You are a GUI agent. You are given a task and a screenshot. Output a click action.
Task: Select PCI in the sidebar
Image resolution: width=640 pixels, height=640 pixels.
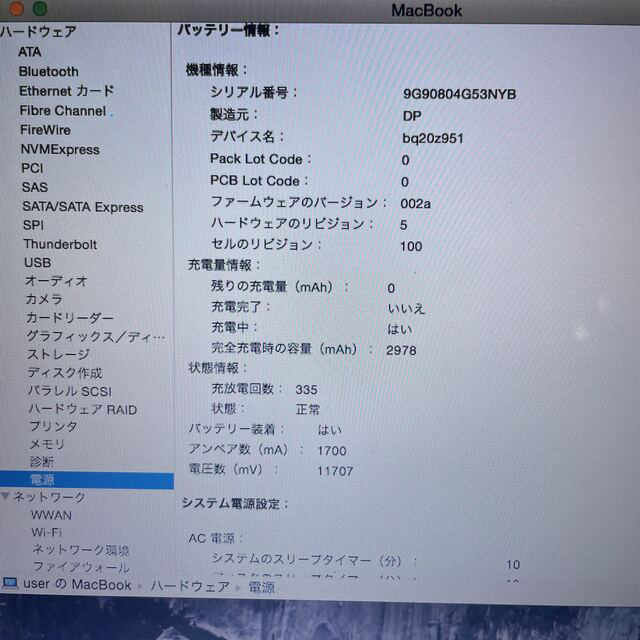coord(32,168)
